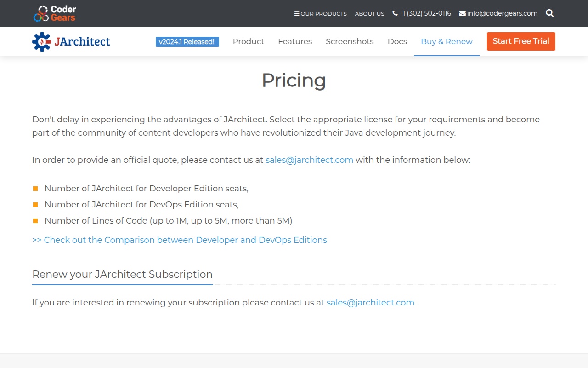Image resolution: width=588 pixels, height=368 pixels.
Task: Navigate to Screenshots
Action: [350, 41]
